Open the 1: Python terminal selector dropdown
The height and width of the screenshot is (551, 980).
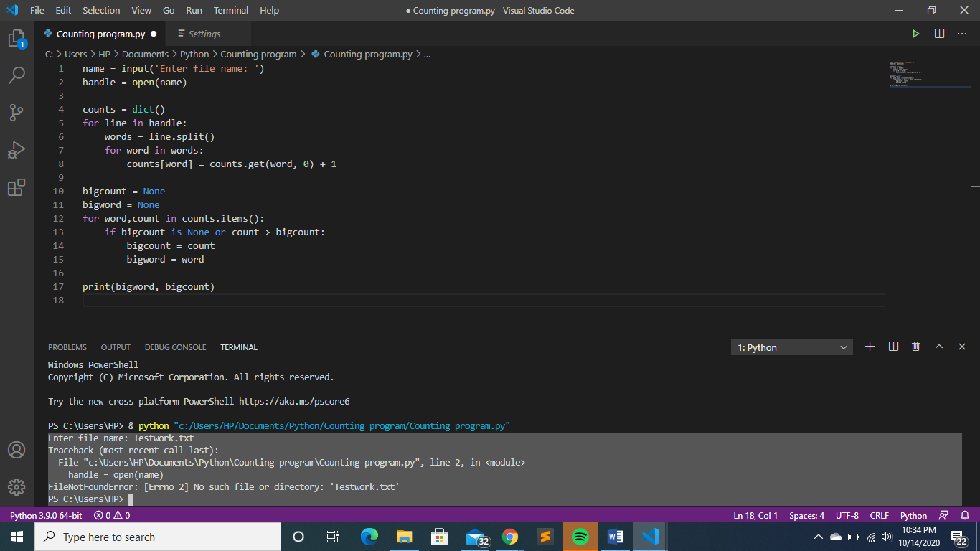pyautogui.click(x=791, y=347)
